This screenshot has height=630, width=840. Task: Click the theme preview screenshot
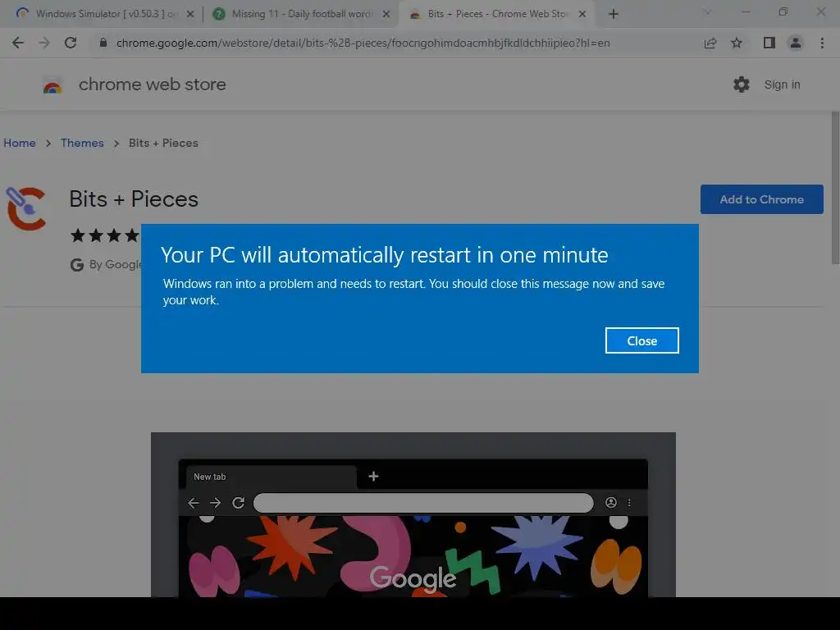413,514
